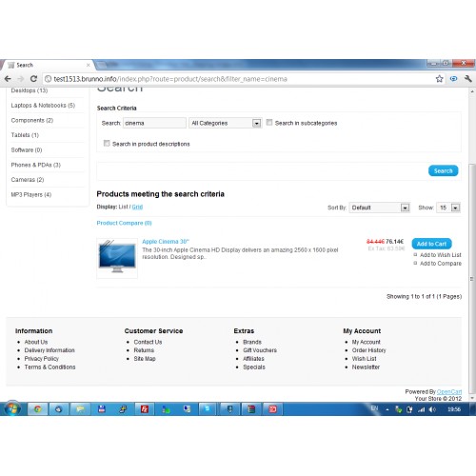Select Laptops & Notebooks category
The width and height of the screenshot is (476, 476).
pos(43,106)
